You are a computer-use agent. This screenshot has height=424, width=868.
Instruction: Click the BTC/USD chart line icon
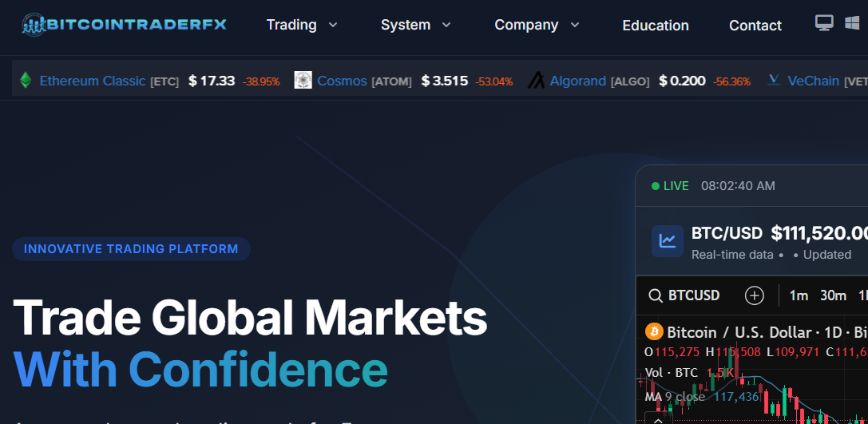(x=667, y=241)
